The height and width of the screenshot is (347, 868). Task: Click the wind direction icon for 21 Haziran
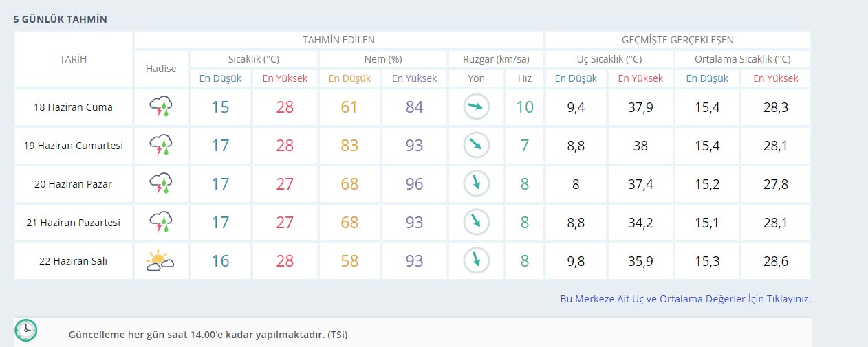pos(476,223)
